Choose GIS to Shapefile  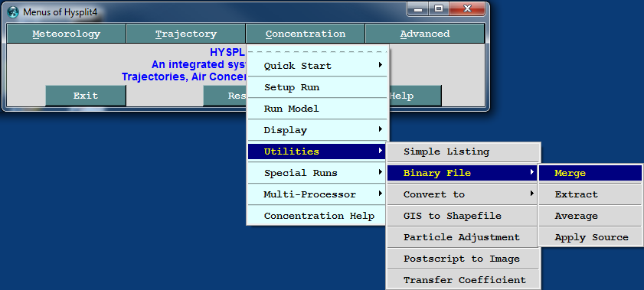click(463, 215)
